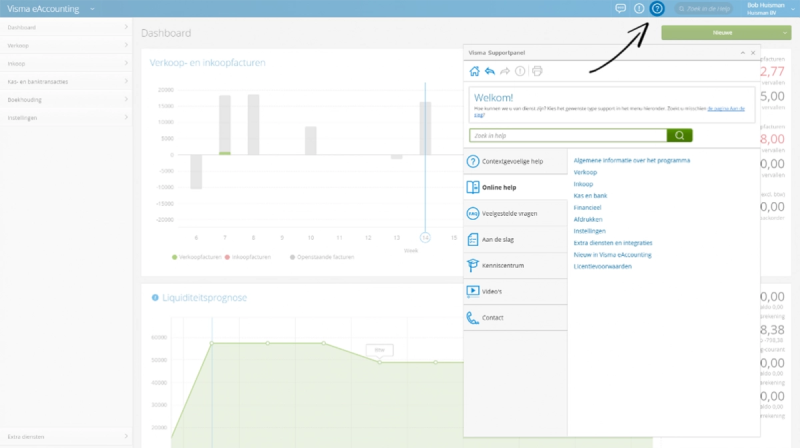This screenshot has width=800, height=448.
Task: Open the Licentievoorwaarden link
Action: 603,266
